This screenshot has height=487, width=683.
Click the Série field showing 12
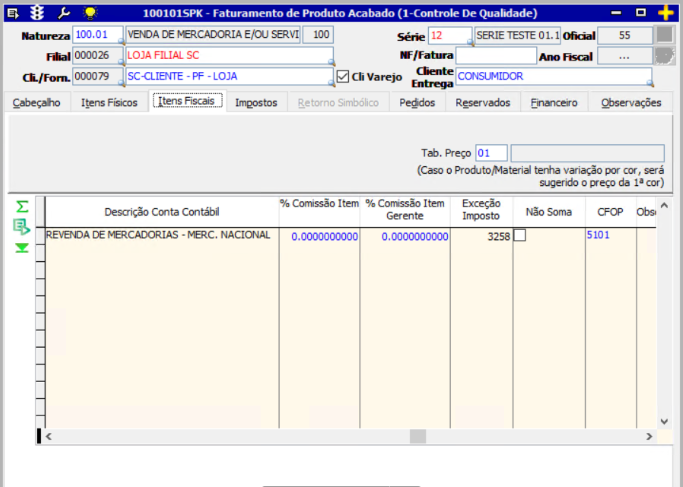coord(450,35)
